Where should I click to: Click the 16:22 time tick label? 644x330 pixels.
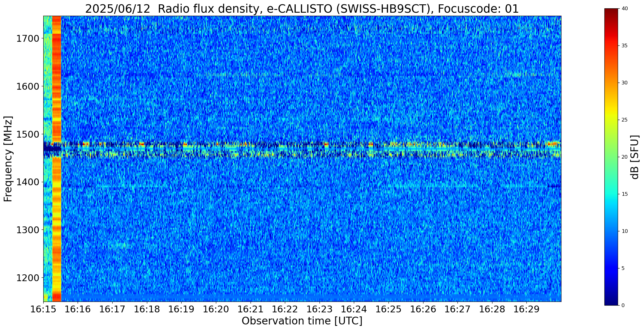(285, 309)
